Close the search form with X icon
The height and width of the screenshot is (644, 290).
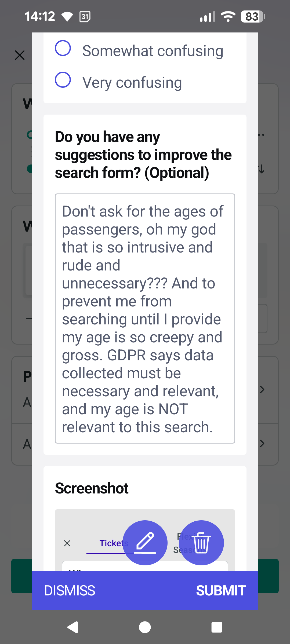(20, 55)
